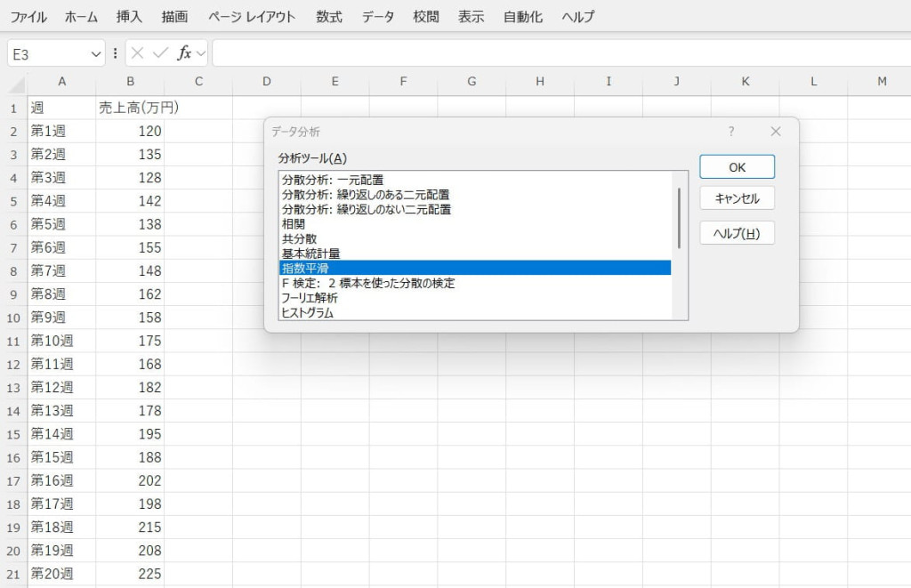Select 分散分析: 一元配置 list item
Viewport: 911px width, 588px height.
333,181
